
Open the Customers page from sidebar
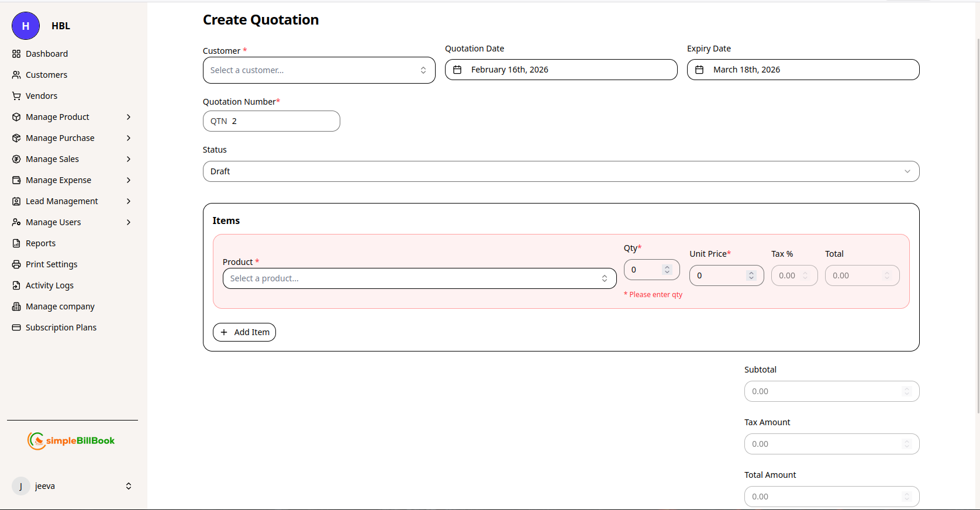(x=46, y=75)
